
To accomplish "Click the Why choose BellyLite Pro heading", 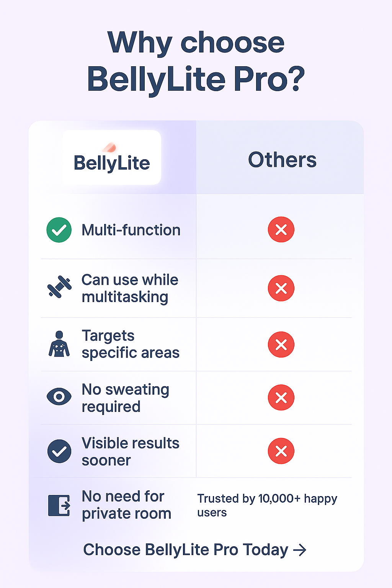I will pos(196,61).
